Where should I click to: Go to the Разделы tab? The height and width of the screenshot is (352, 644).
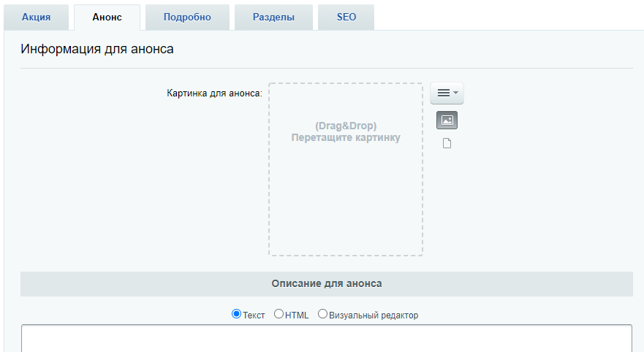(273, 18)
